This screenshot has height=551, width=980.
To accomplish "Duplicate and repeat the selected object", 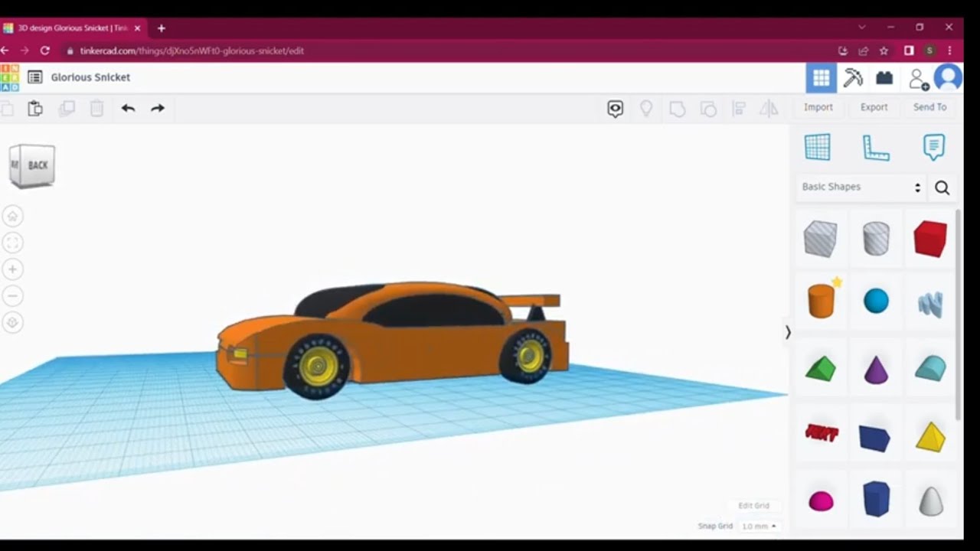I will tap(67, 109).
